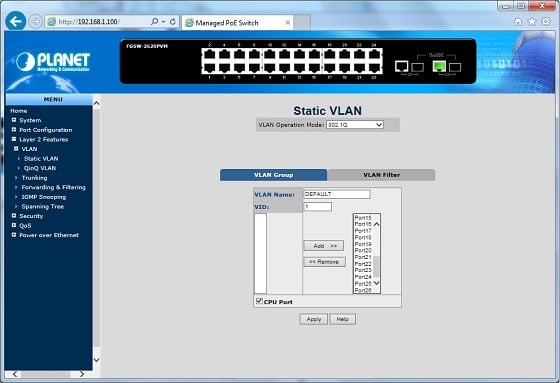The width and height of the screenshot is (560, 383).
Task: Click the VLAN Name input field
Action: coord(337,194)
